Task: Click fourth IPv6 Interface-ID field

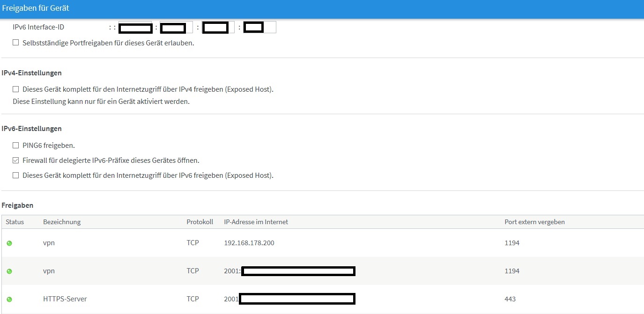Action: click(260, 28)
